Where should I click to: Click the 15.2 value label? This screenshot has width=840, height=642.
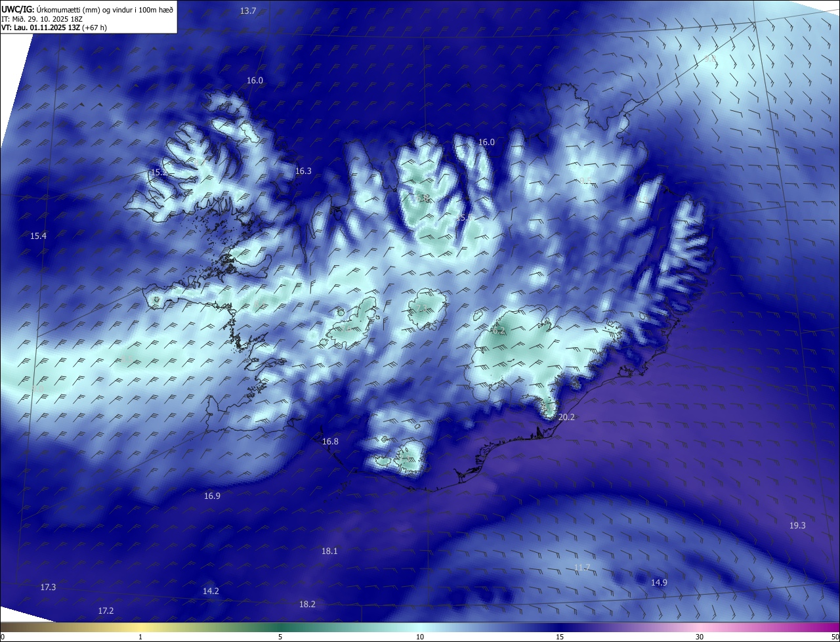159,172
